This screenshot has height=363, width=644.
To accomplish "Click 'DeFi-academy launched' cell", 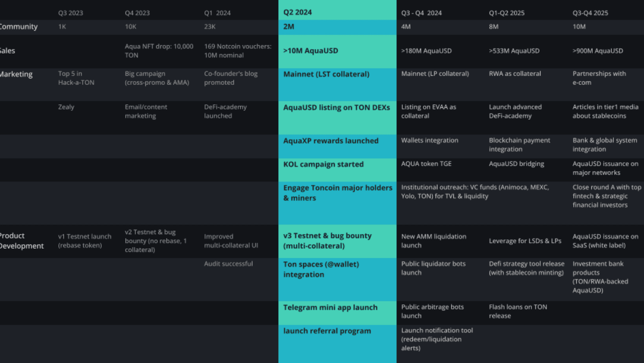I will (x=225, y=111).
